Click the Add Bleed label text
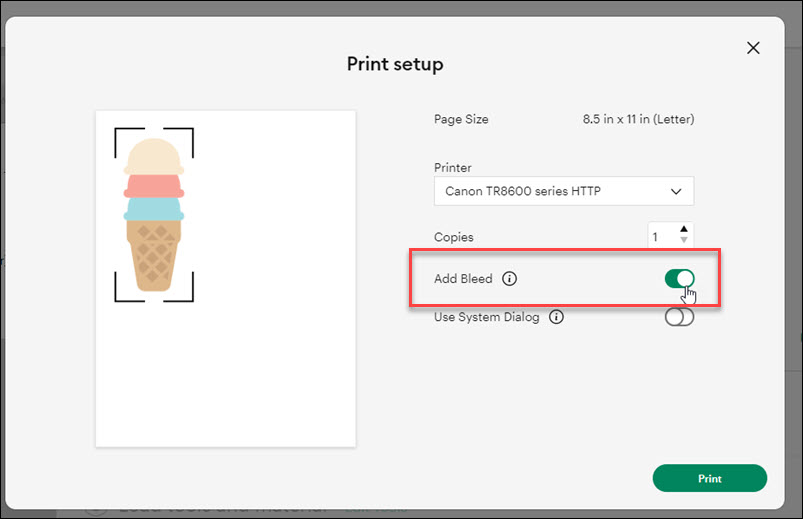803x519 pixels. coord(463,279)
